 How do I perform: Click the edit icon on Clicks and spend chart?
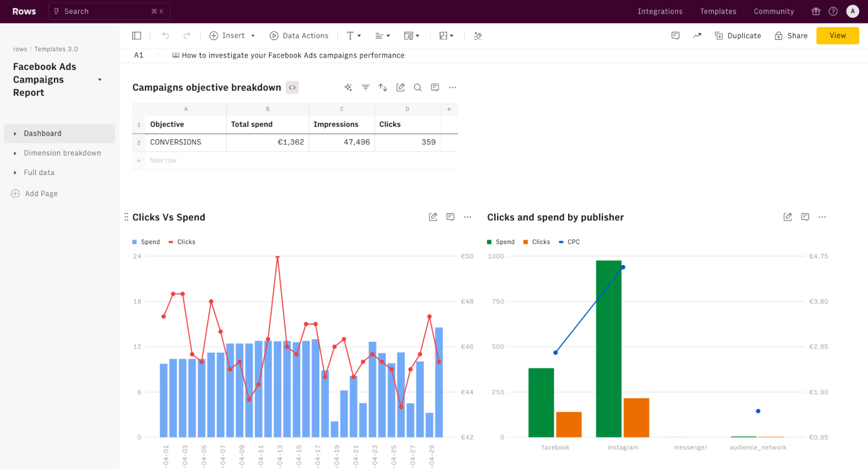click(x=787, y=217)
